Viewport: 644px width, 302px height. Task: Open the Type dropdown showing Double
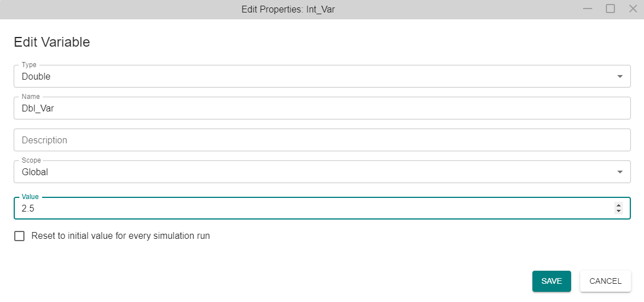pos(322,76)
